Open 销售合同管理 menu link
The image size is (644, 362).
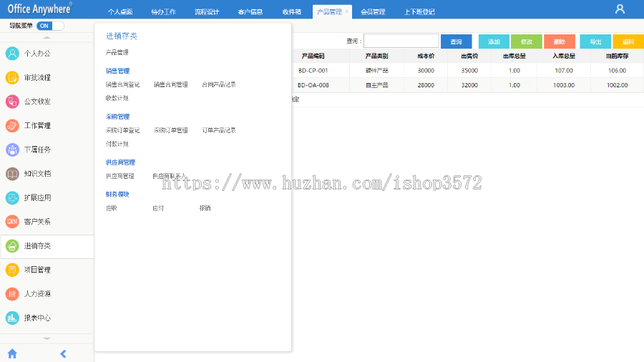point(171,84)
